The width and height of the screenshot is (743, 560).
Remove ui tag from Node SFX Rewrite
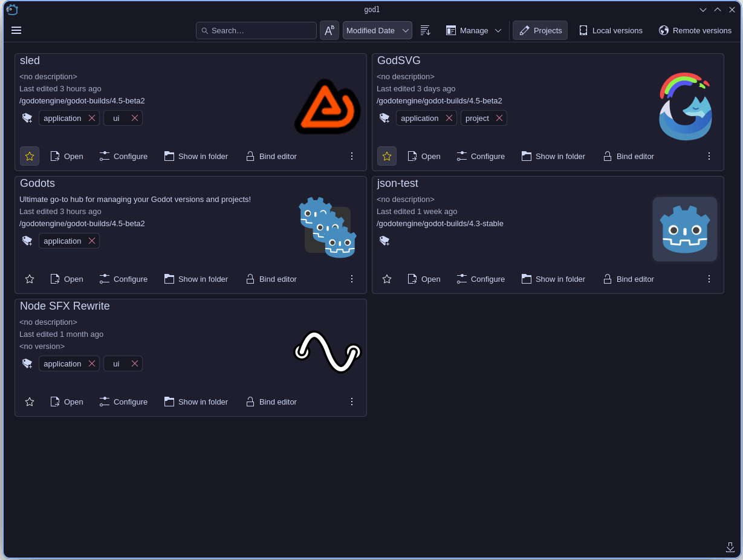[135, 363]
